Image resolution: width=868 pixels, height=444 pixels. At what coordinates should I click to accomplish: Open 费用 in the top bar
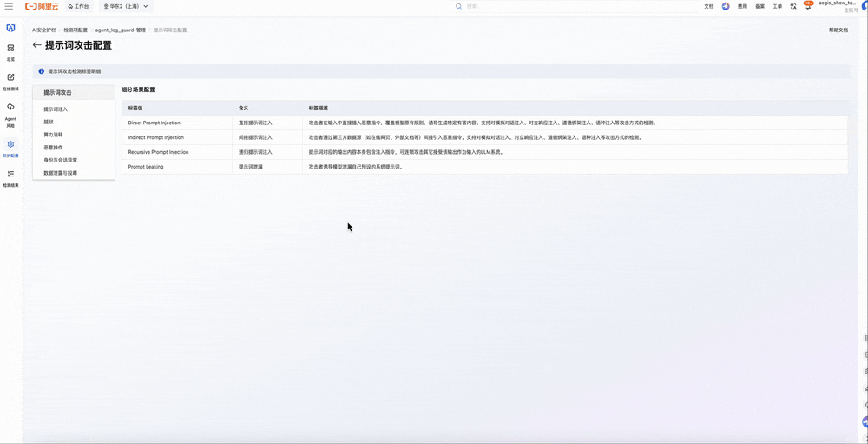tap(742, 7)
